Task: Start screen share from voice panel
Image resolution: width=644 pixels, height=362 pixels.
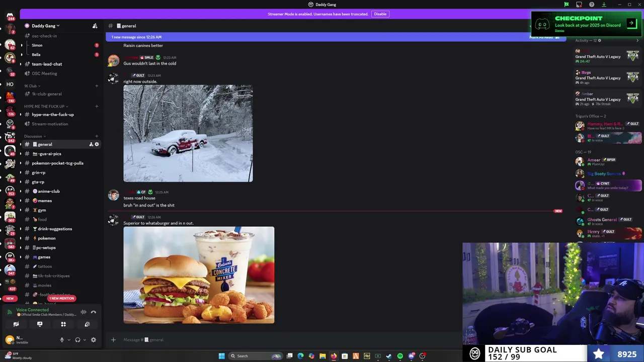Action: pyautogui.click(x=40, y=324)
